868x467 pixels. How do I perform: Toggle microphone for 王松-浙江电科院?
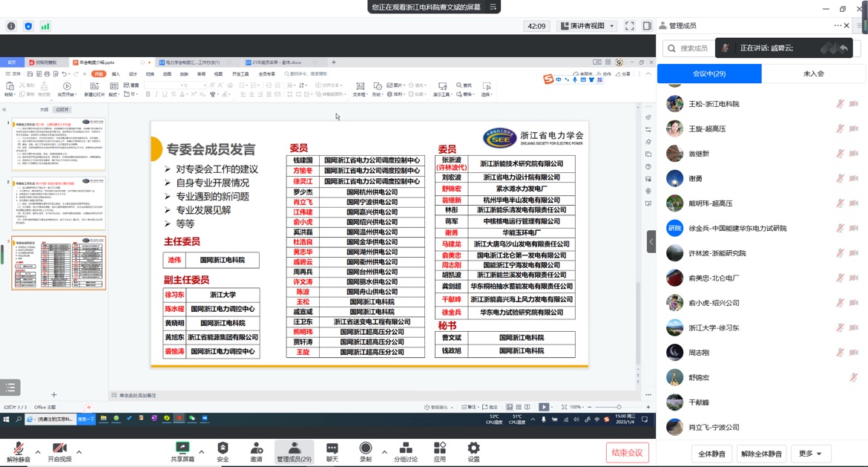840,104
